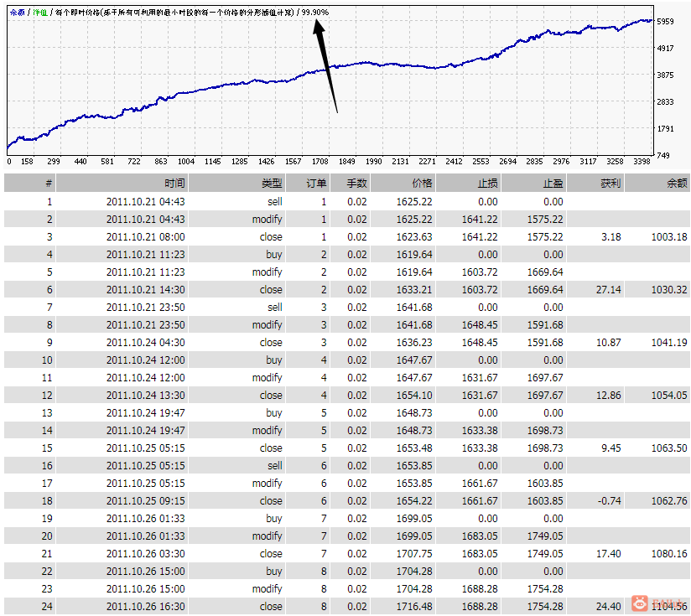Click x-axis label 1708 on chart

[320, 162]
